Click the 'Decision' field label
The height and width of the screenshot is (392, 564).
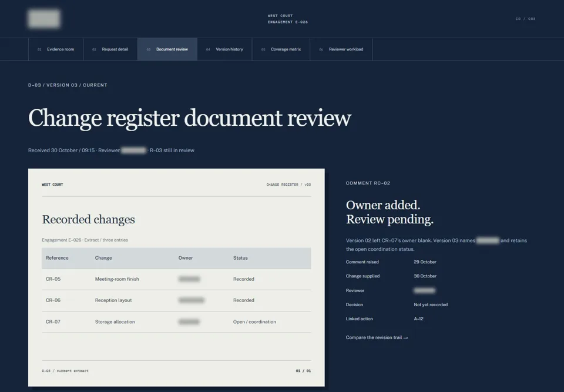[x=354, y=304]
